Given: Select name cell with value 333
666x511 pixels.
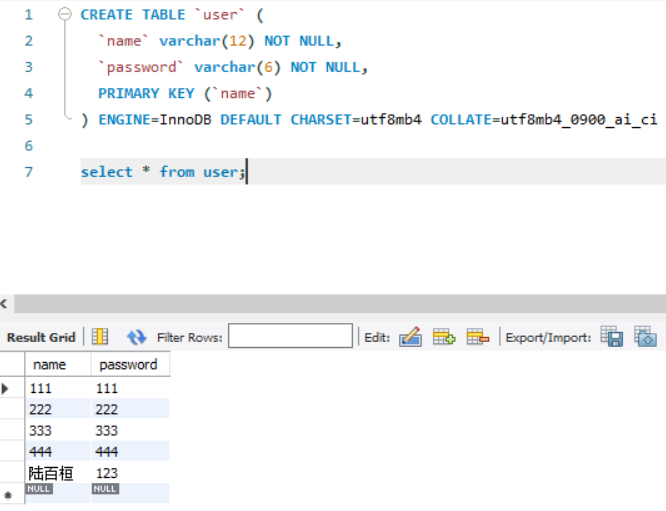Looking at the screenshot, I should click(x=58, y=430).
